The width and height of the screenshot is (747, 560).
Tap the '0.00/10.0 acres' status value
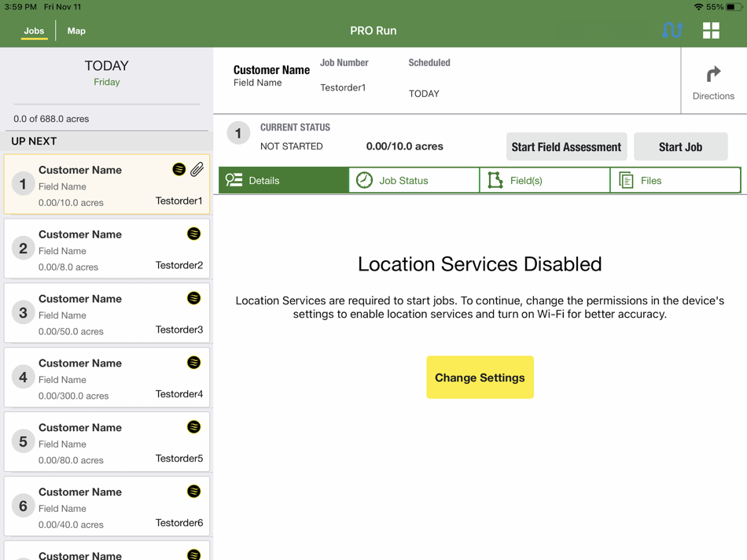click(404, 146)
